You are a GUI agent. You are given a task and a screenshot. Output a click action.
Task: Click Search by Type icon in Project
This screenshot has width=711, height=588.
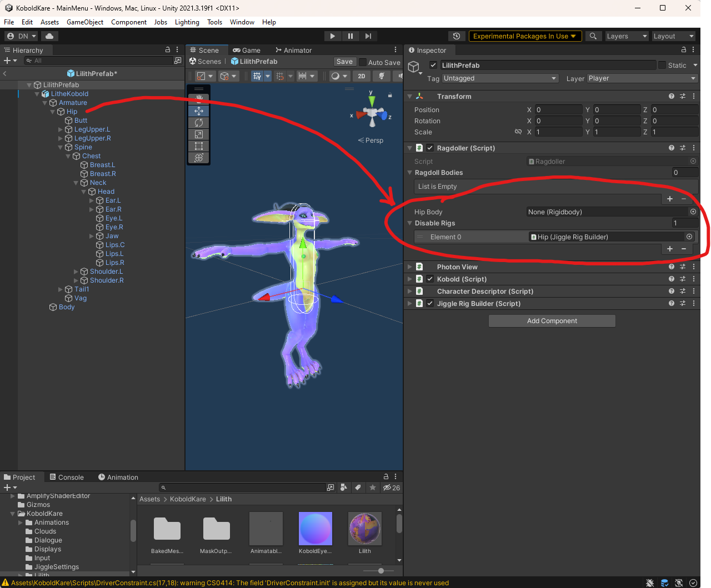tap(343, 488)
